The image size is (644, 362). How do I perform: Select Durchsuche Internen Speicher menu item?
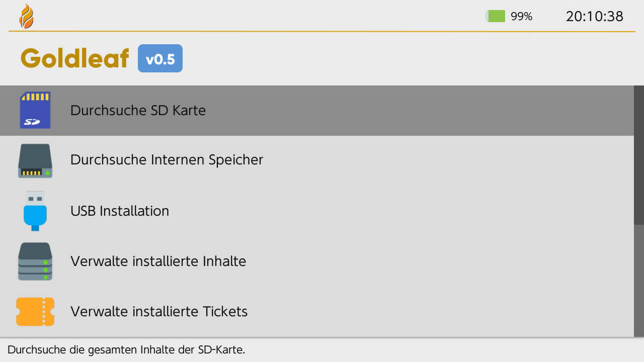[x=167, y=160]
